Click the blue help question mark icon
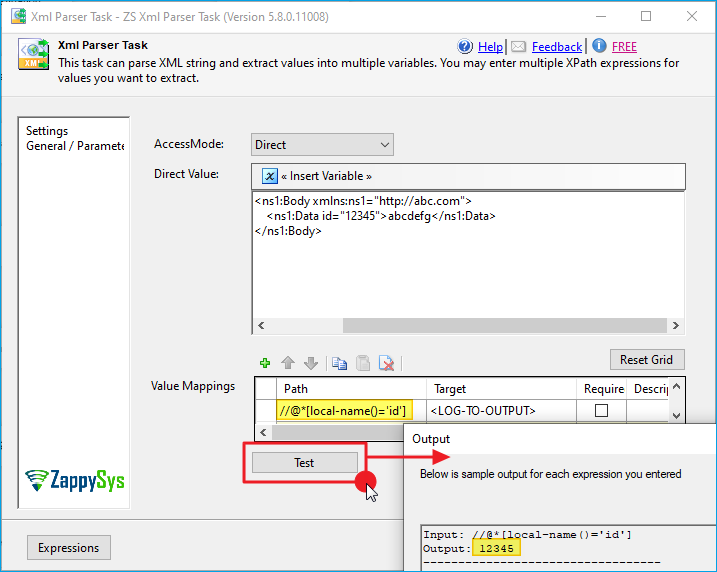The height and width of the screenshot is (572, 717). tap(465, 47)
